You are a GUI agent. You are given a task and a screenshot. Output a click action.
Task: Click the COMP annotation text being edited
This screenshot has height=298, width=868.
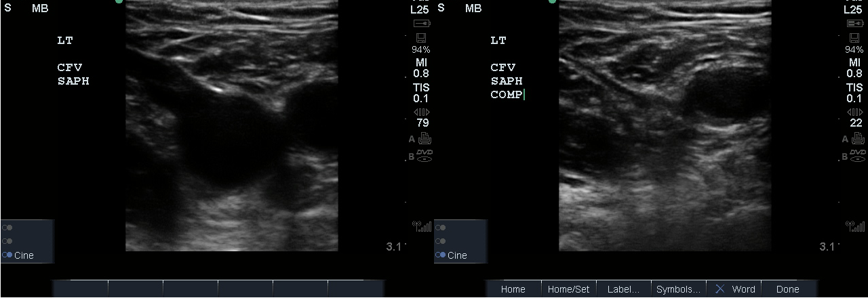[507, 95]
